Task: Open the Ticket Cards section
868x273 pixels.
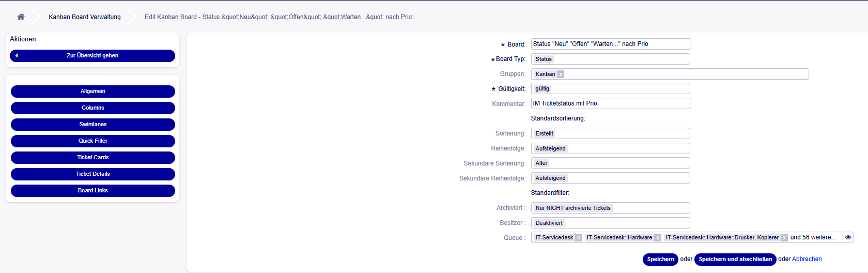Action: [x=92, y=158]
